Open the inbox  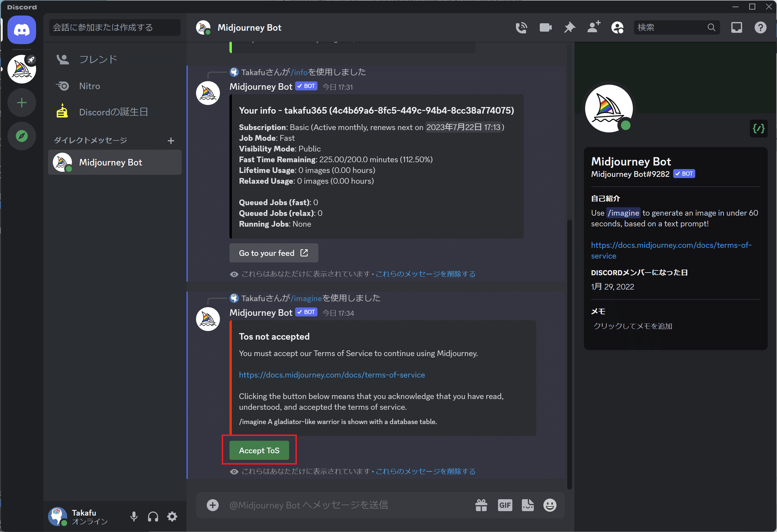point(736,27)
